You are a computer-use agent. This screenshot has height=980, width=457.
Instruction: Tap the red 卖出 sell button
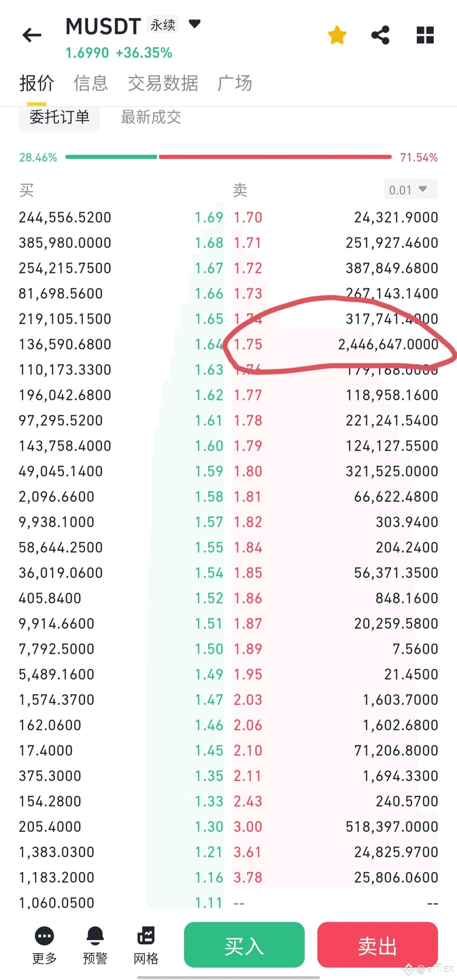click(x=377, y=944)
